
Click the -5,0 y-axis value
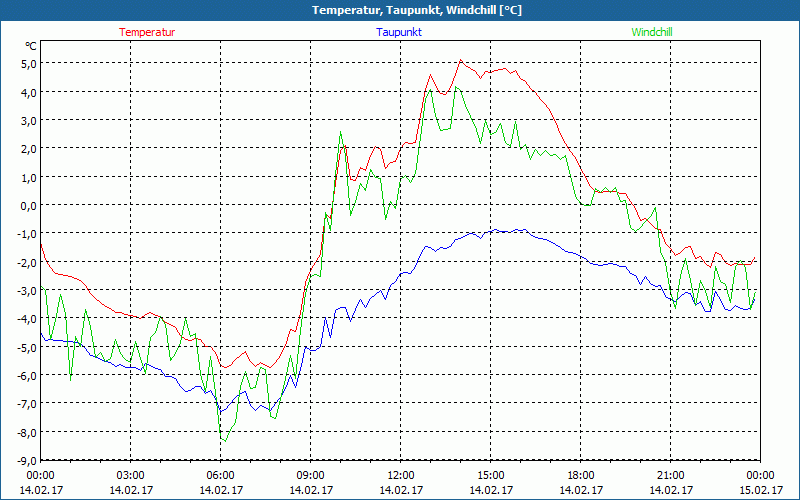tap(26, 347)
